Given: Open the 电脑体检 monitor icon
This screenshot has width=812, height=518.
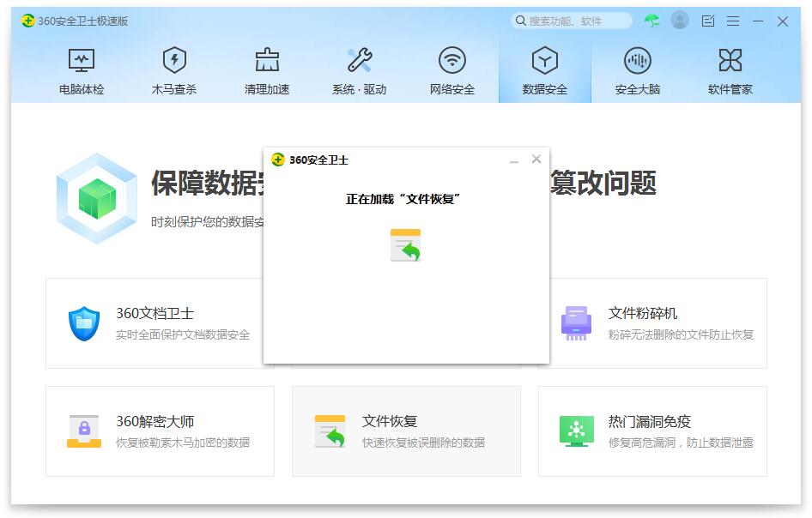Looking at the screenshot, I should tap(82, 61).
